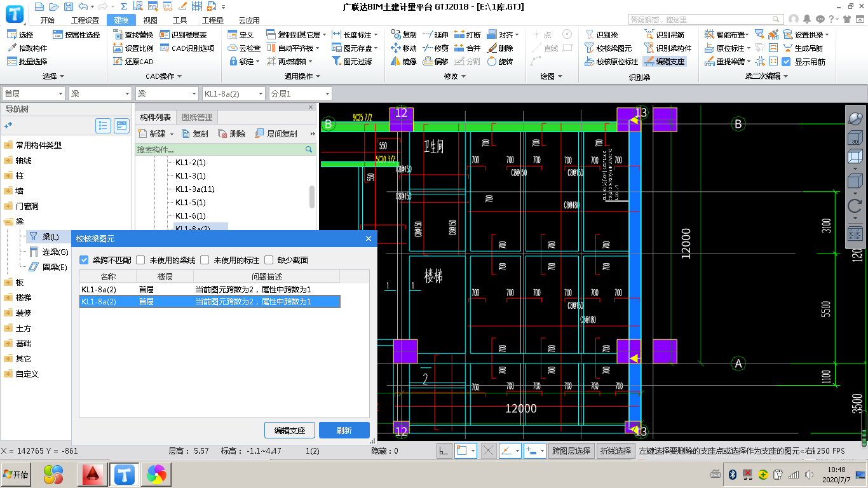Expand the 新建 dropdown arrow
The image size is (868, 488).
coord(172,134)
